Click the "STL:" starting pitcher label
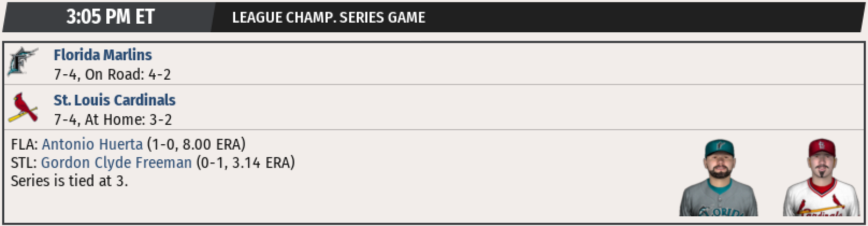Viewport: 868px width, 226px height. tap(24, 163)
